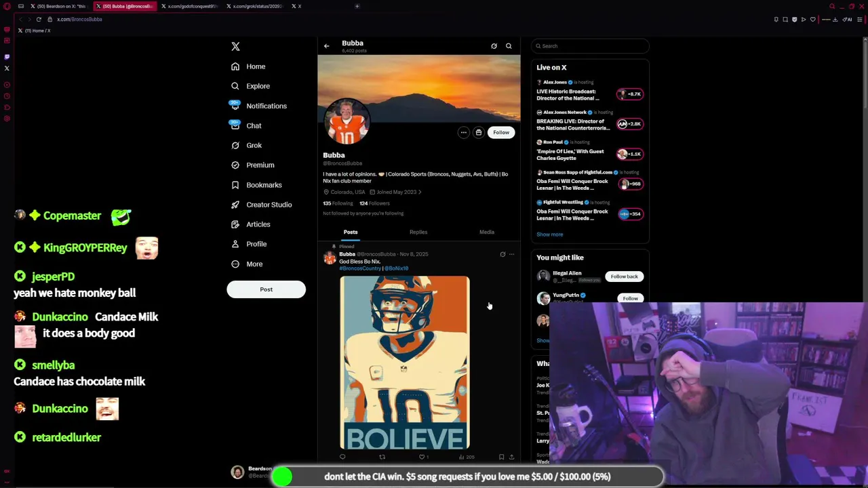Open the profile's three-dot options menu

point(463,132)
